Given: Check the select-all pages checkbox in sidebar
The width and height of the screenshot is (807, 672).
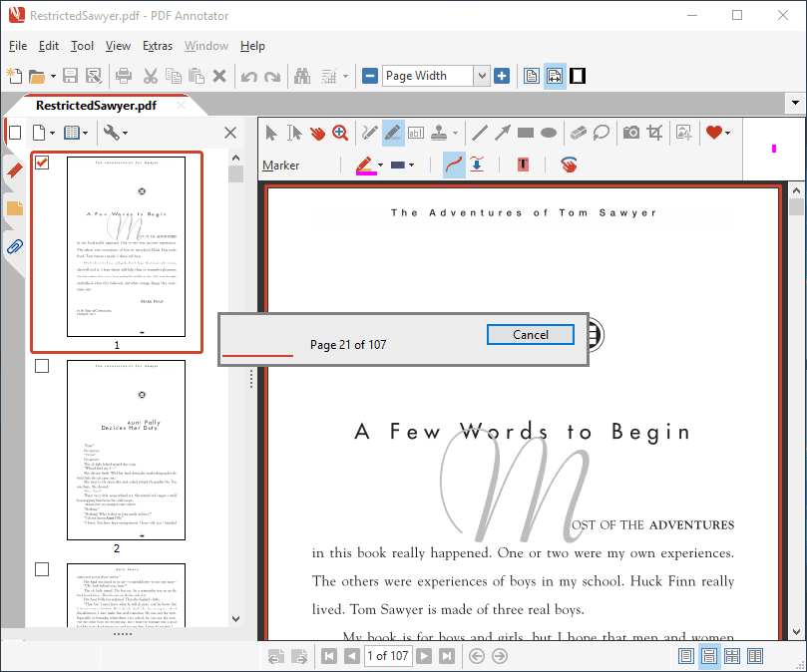Looking at the screenshot, I should coord(15,134).
